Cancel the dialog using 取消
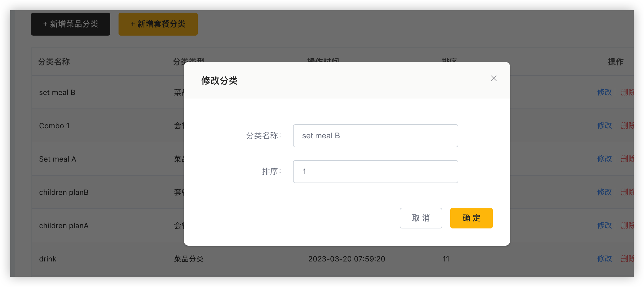The height and width of the screenshot is (287, 644). point(421,218)
